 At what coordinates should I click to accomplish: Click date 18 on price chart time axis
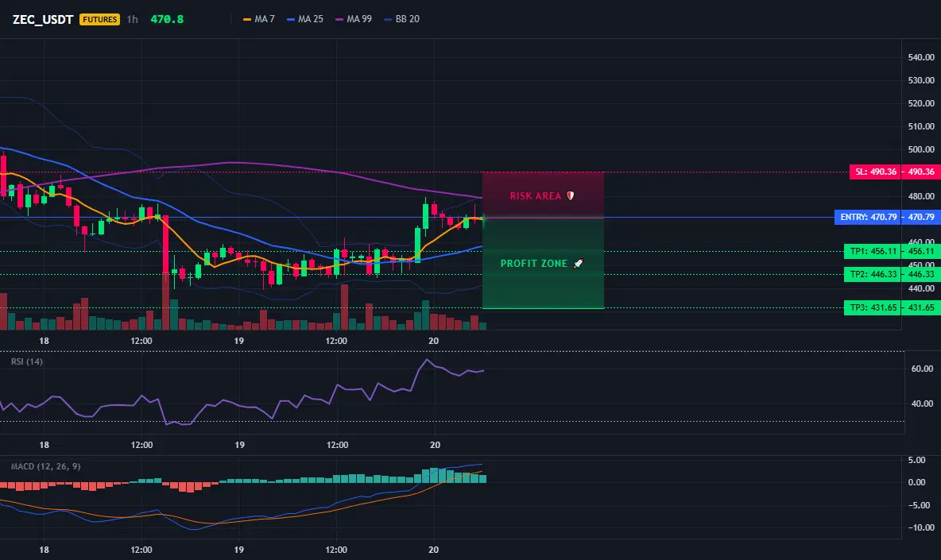(44, 341)
